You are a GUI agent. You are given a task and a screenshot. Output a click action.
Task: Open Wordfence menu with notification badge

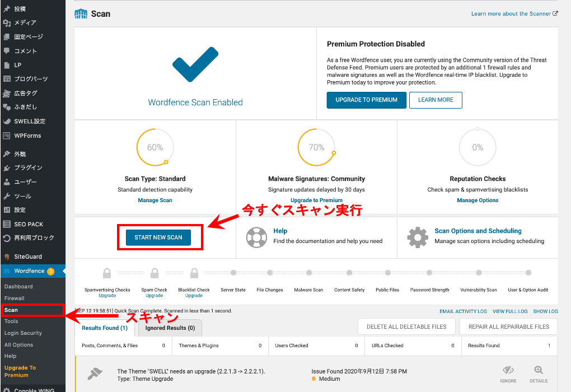coord(33,271)
